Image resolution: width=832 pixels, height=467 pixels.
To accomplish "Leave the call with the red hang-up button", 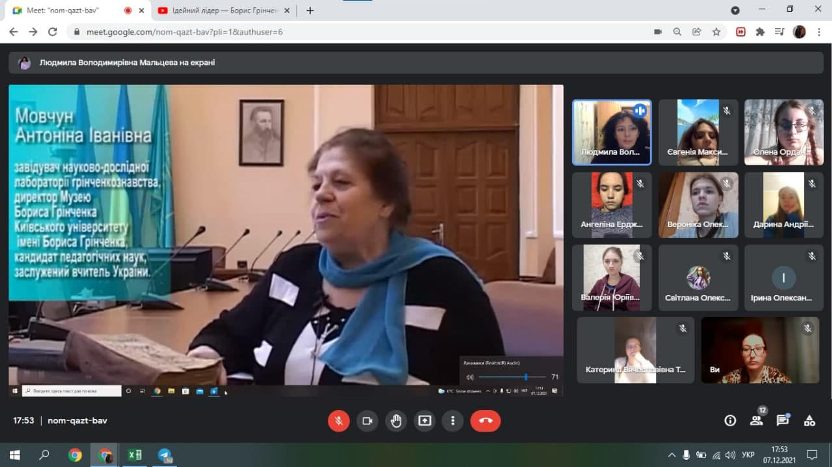I will (x=485, y=421).
